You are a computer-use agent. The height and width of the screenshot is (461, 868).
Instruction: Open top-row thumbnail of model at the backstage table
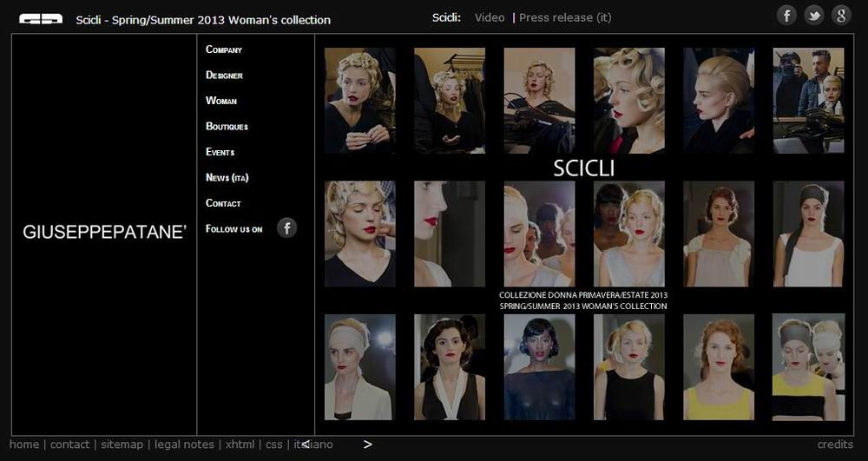539,100
